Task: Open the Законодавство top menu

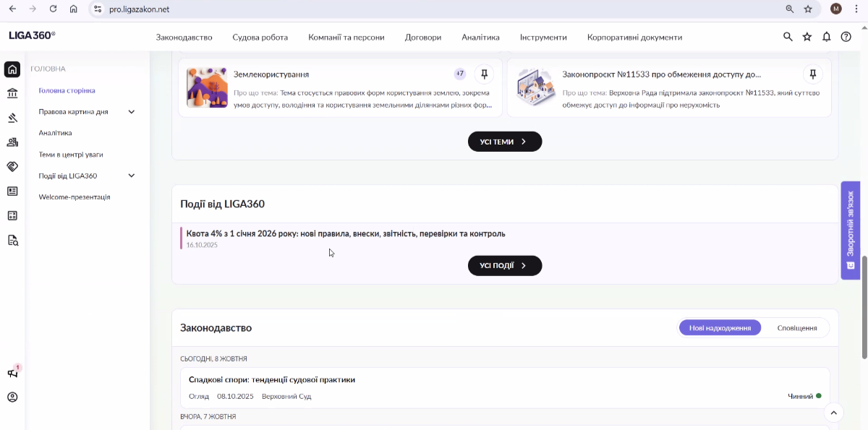Action: (x=184, y=38)
